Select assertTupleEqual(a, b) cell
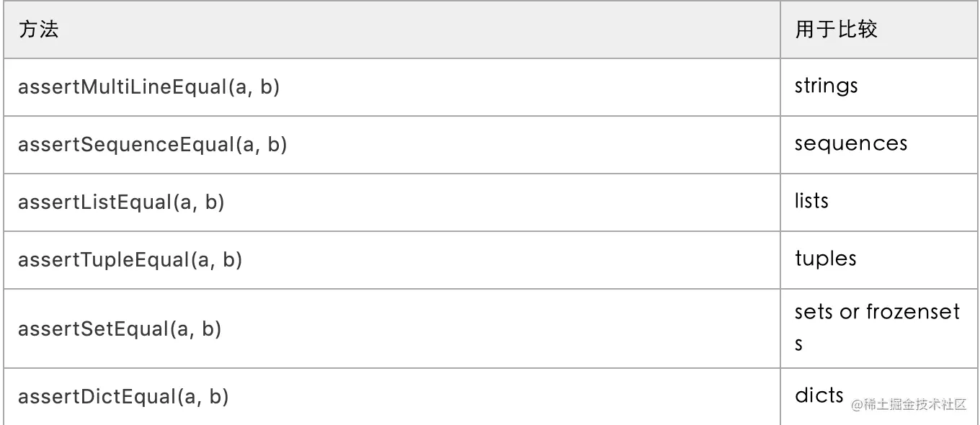 [x=391, y=260]
